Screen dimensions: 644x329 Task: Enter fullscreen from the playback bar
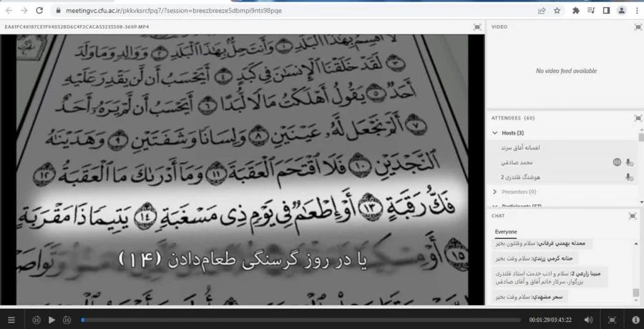click(x=612, y=320)
